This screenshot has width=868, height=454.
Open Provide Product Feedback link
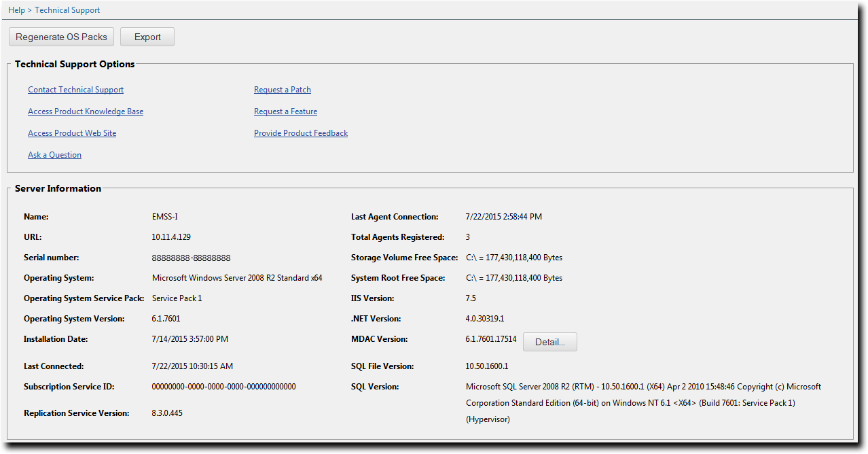tap(301, 133)
